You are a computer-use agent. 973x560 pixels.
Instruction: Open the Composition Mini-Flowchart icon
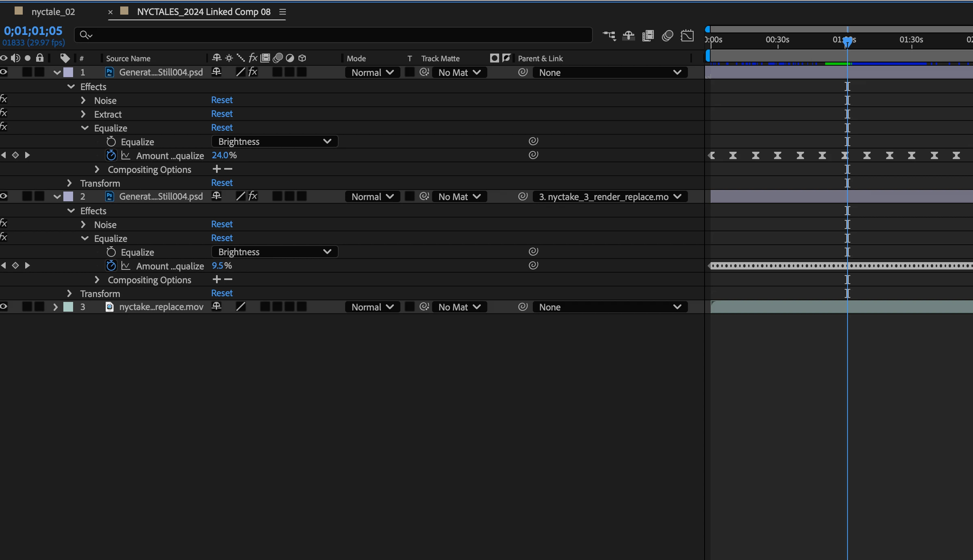[609, 36]
